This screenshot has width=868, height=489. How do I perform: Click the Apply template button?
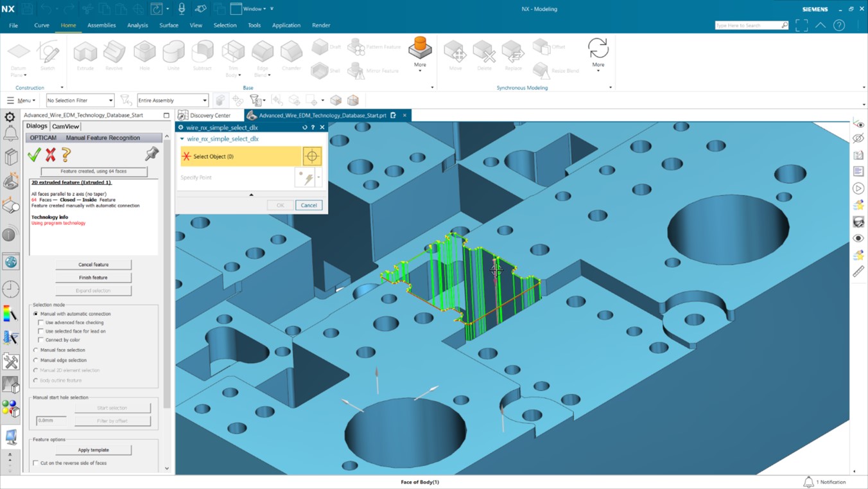(x=93, y=450)
